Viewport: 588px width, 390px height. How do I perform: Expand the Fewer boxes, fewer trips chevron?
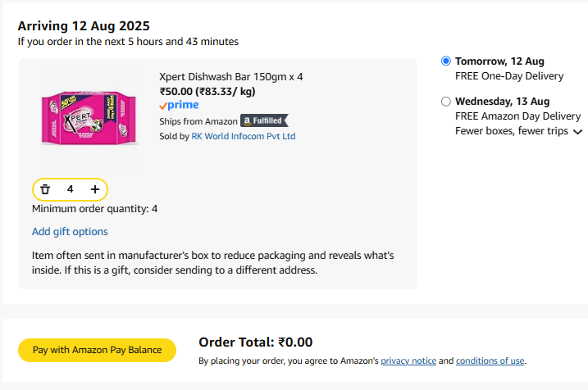[x=577, y=132]
